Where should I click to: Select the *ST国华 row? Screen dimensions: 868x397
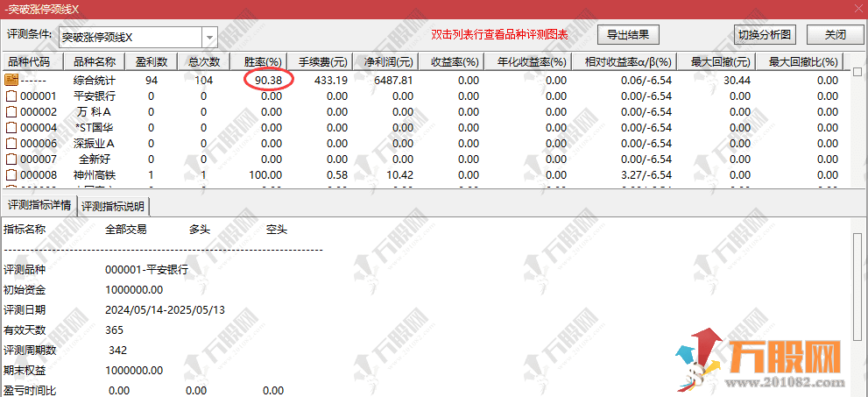423,128
